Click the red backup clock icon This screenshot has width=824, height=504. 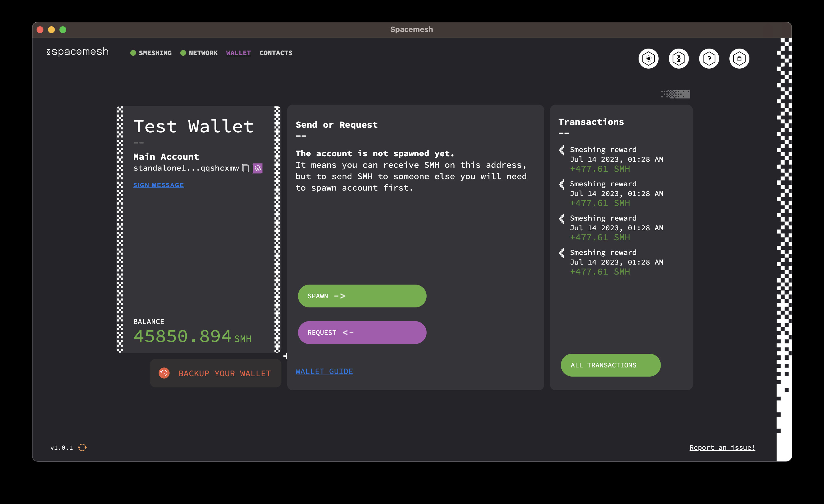pyautogui.click(x=164, y=373)
